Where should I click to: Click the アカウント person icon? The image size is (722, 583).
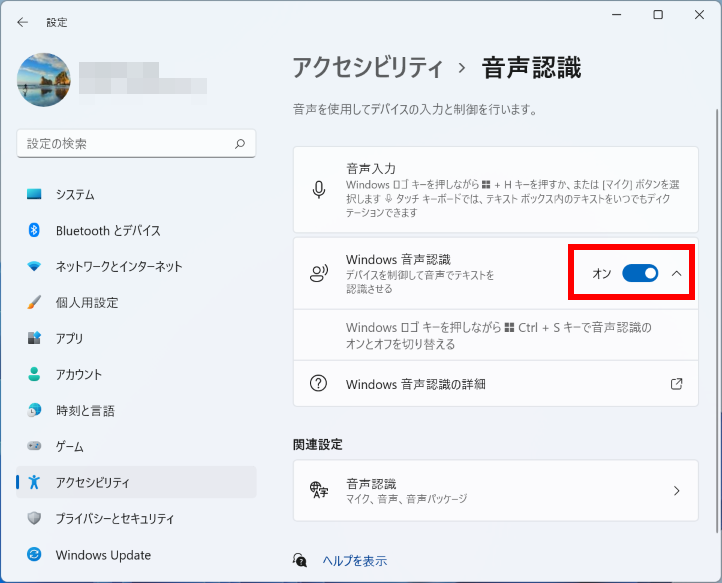(x=34, y=374)
